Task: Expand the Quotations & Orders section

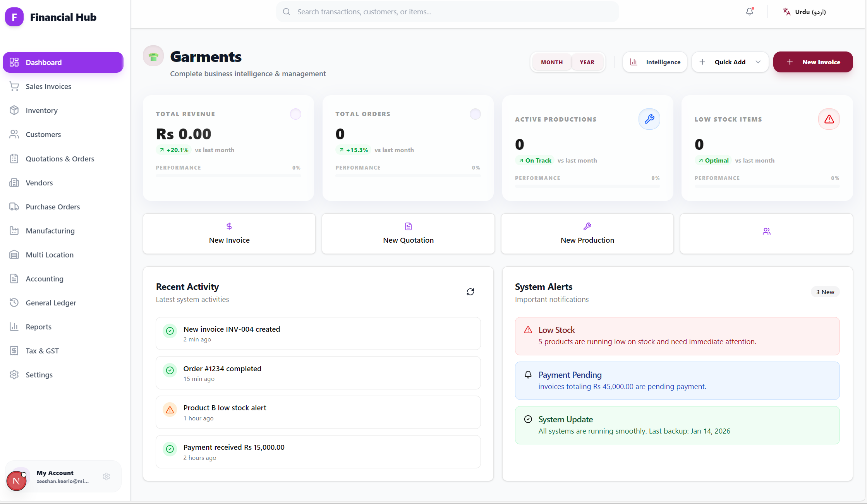Action: click(x=60, y=159)
